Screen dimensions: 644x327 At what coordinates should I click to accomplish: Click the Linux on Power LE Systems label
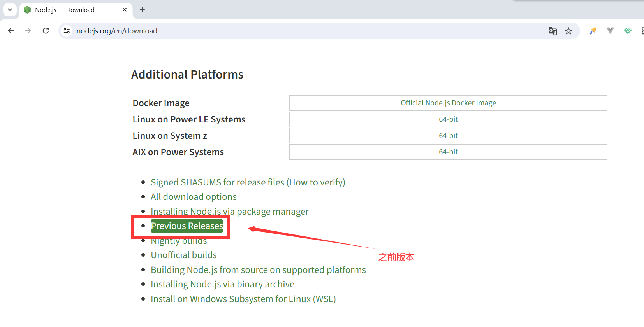189,119
